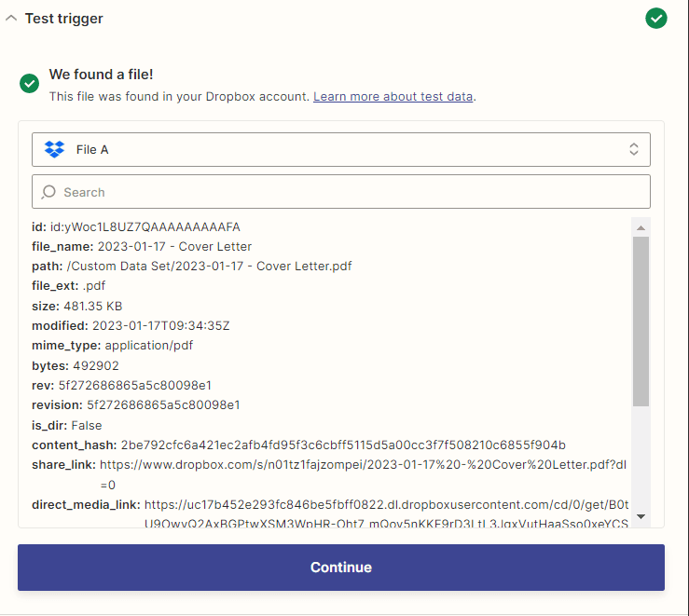Click the green check next to 'We found a file!'
This screenshot has height=616, width=689.
pos(30,84)
